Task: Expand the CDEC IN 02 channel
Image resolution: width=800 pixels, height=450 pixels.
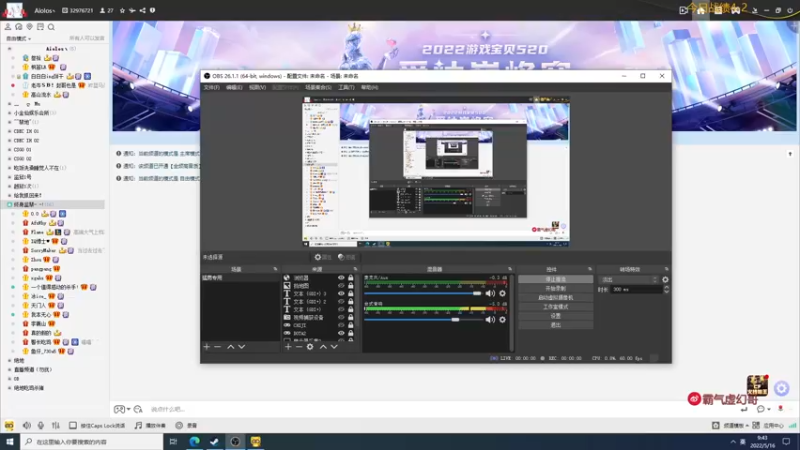Action: [9, 141]
